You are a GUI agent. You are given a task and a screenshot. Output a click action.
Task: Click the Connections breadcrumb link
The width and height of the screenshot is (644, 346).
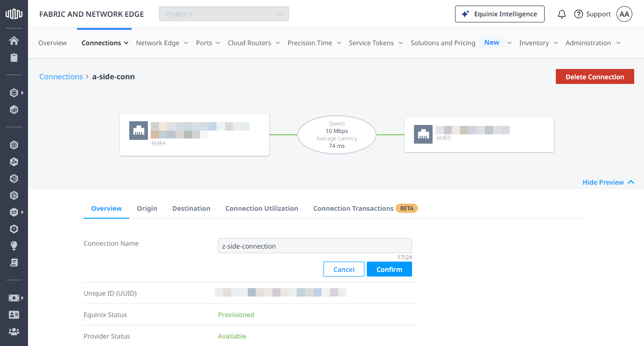(x=61, y=76)
